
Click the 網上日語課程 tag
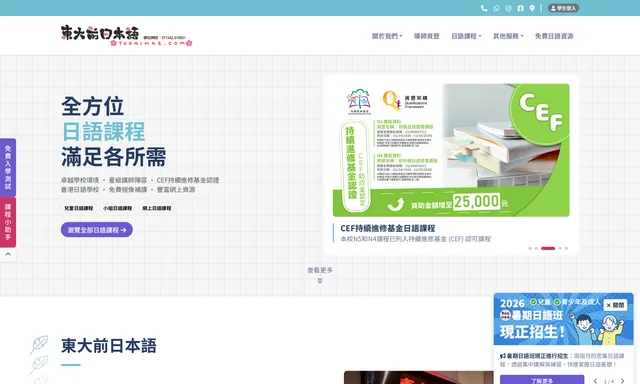157,208
